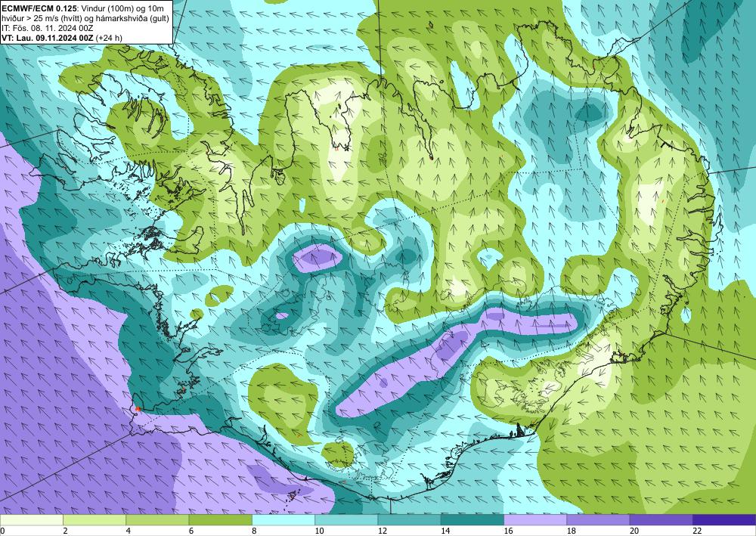Click the legend scale label "6"
This screenshot has height=536, width=756.
(191, 531)
